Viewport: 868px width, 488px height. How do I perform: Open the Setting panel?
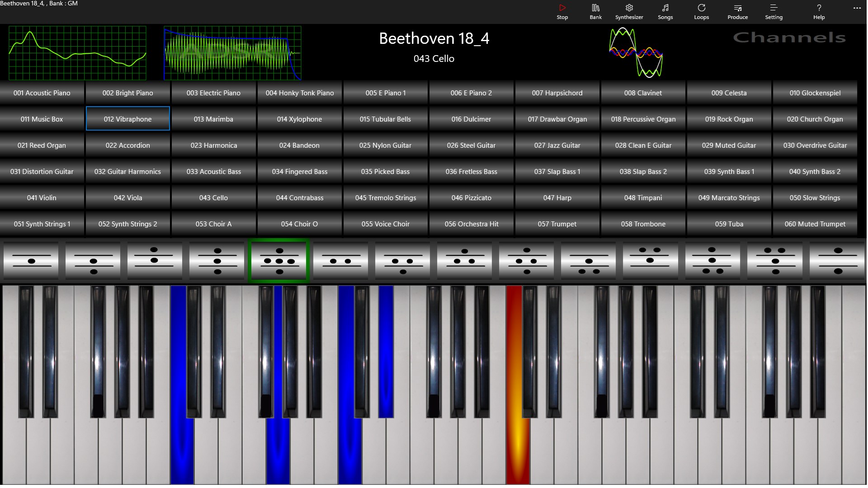774,11
